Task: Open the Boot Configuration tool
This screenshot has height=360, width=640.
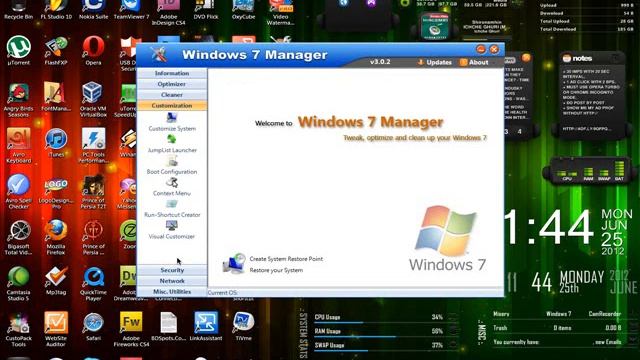Action: tap(172, 165)
